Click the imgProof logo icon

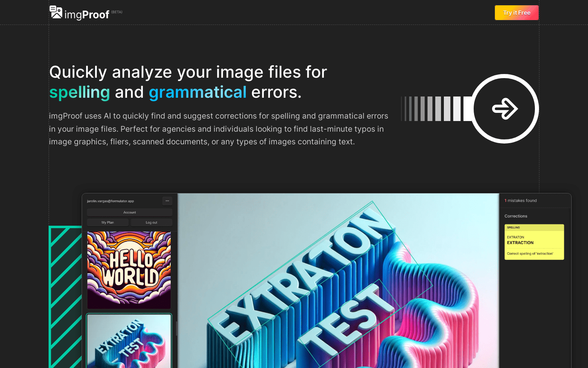[56, 12]
